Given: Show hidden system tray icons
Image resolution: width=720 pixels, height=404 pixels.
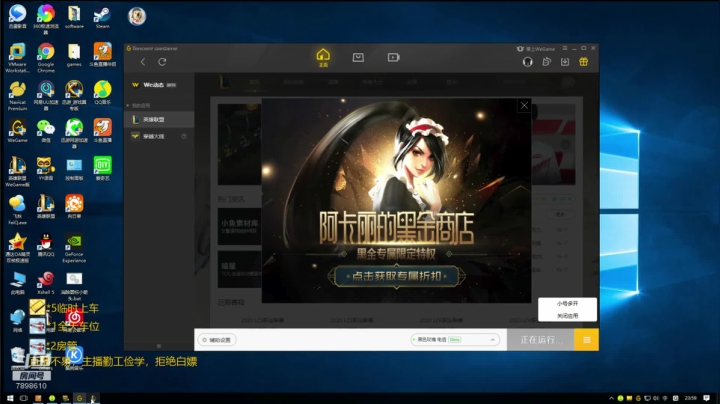Looking at the screenshot, I should (611, 398).
